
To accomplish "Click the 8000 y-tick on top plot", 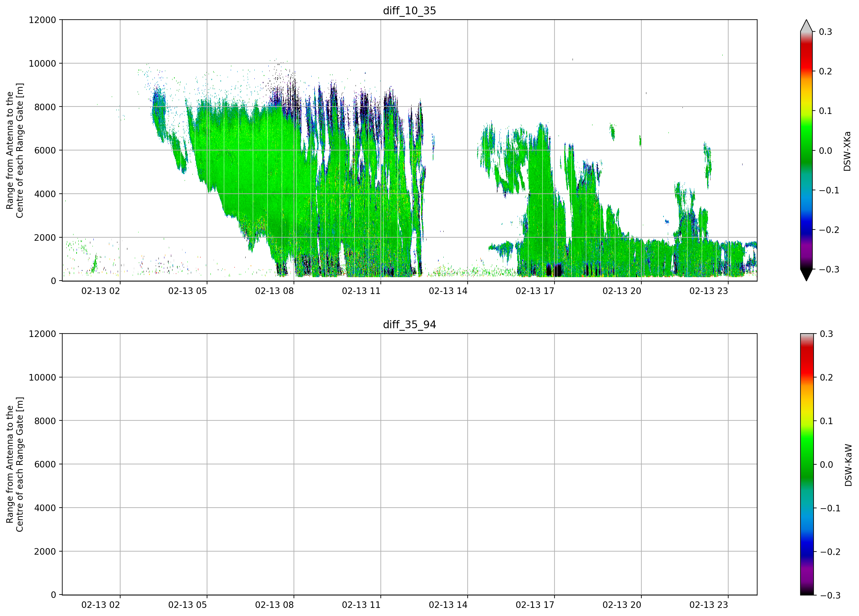I will 45,107.
